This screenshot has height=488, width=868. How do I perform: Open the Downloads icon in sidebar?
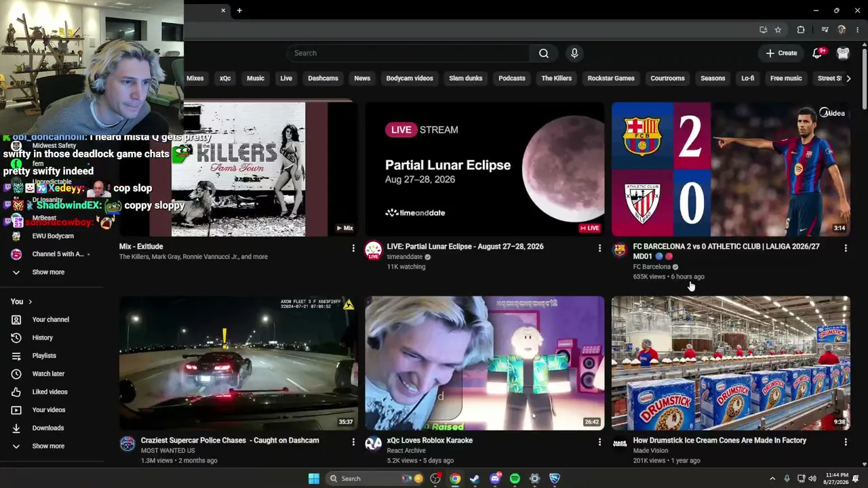(x=16, y=428)
